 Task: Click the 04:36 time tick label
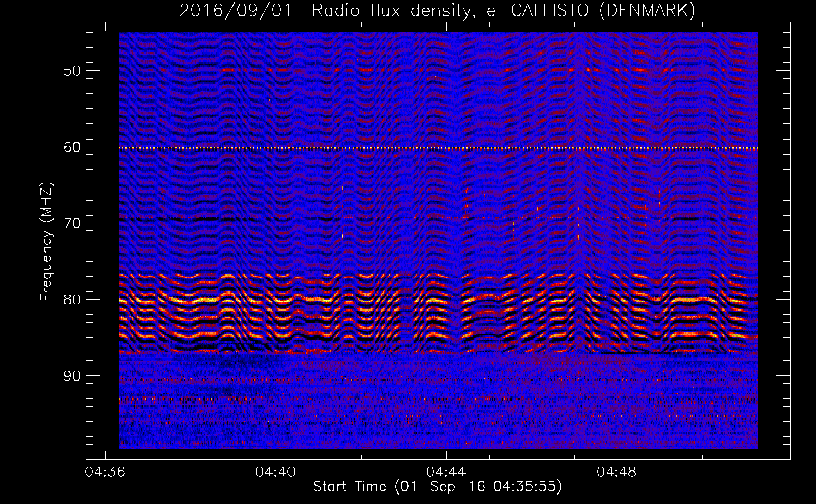pyautogui.click(x=105, y=472)
